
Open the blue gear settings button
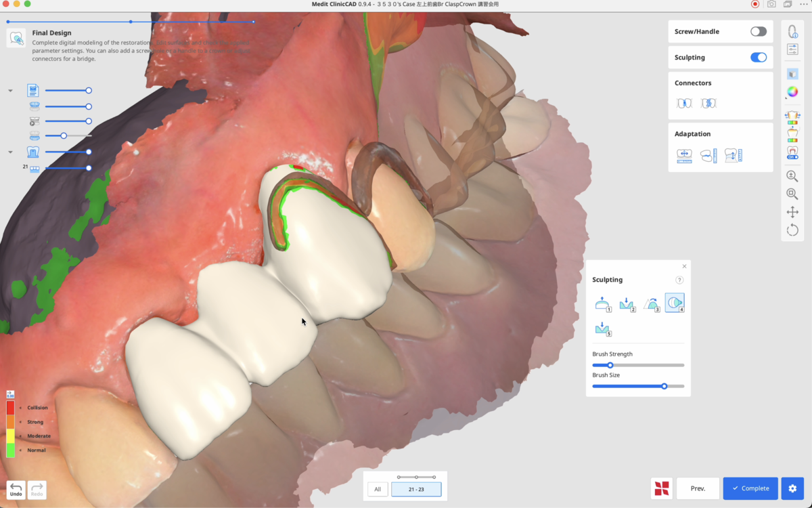coord(792,488)
